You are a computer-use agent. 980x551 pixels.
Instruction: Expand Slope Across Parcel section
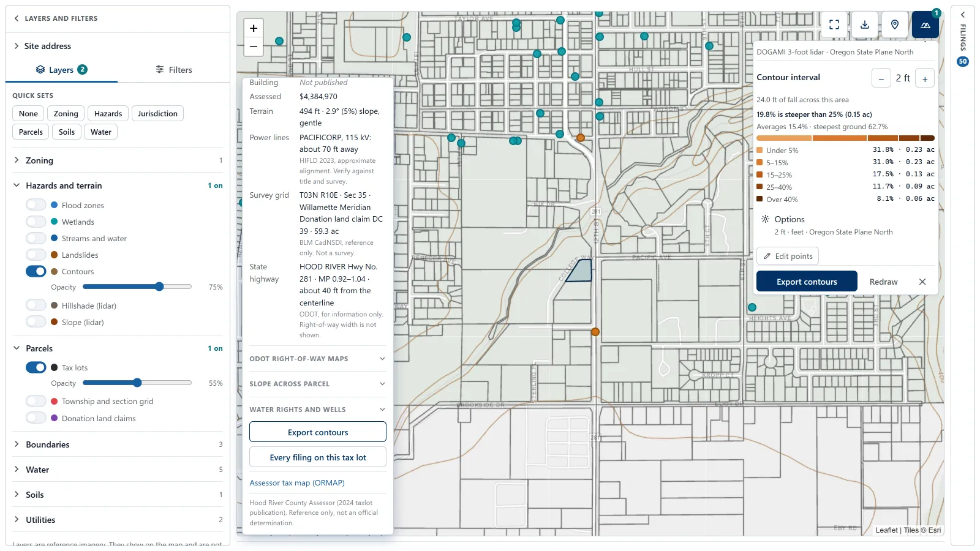[318, 384]
